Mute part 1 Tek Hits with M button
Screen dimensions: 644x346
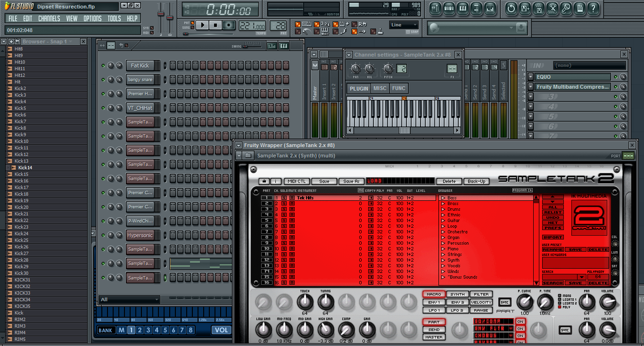pos(292,198)
